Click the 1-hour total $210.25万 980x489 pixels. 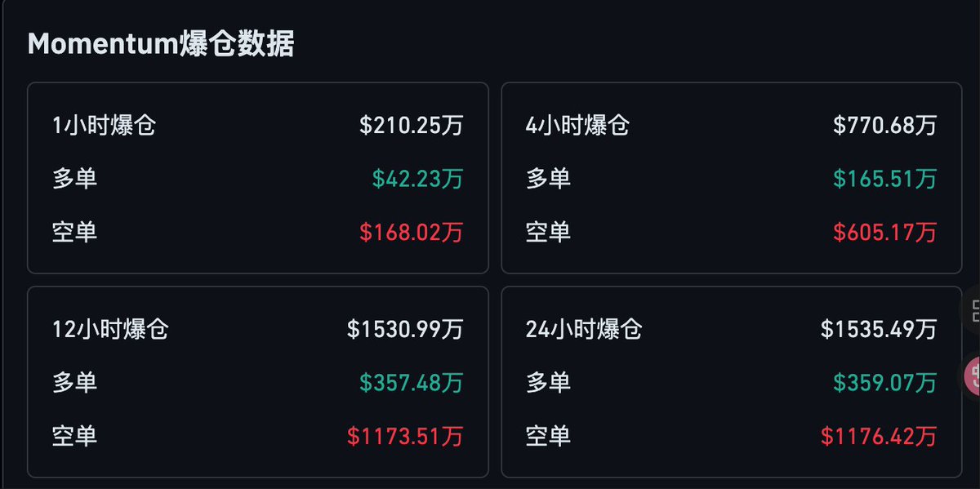(411, 126)
